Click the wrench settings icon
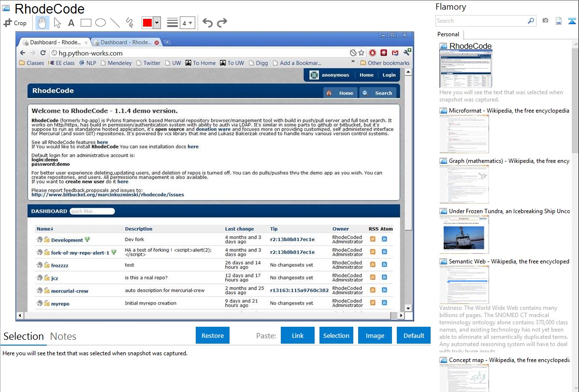 point(407,52)
